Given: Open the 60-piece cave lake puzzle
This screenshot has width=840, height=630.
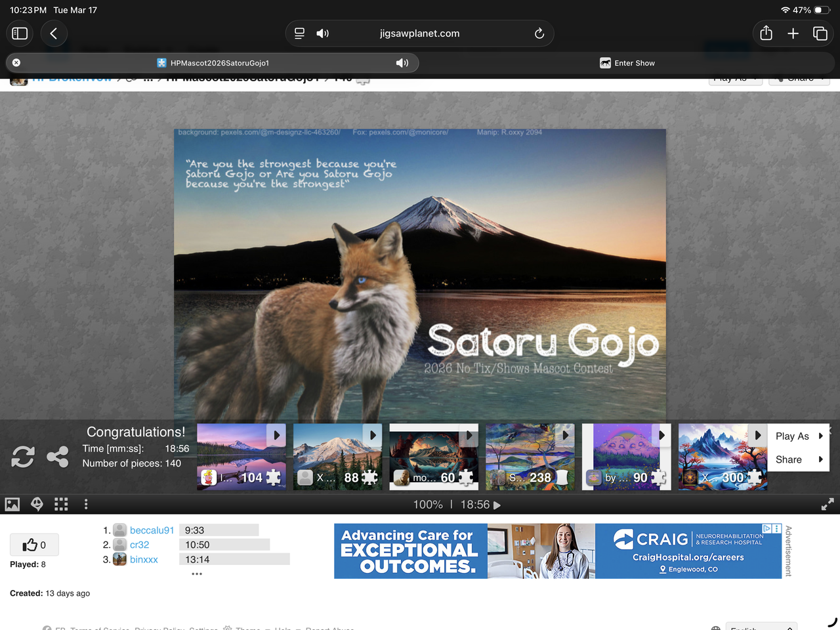Looking at the screenshot, I should [434, 457].
